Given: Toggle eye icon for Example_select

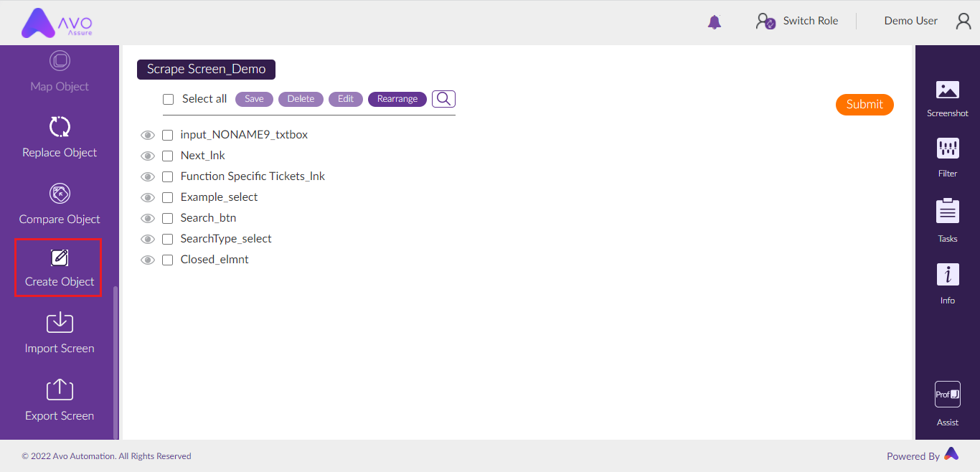Looking at the screenshot, I should pyautogui.click(x=148, y=197).
